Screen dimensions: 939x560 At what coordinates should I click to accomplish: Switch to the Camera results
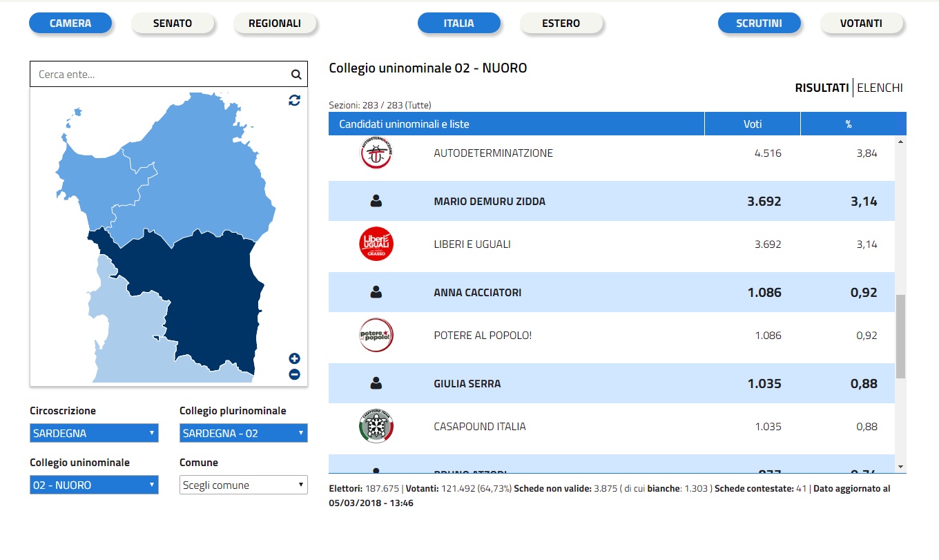tap(70, 23)
